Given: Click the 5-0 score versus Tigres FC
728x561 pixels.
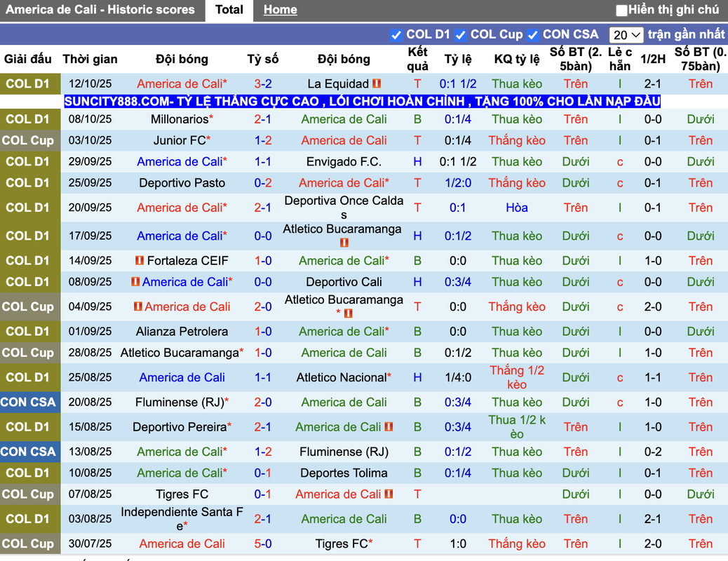Looking at the screenshot, I should pyautogui.click(x=263, y=543).
